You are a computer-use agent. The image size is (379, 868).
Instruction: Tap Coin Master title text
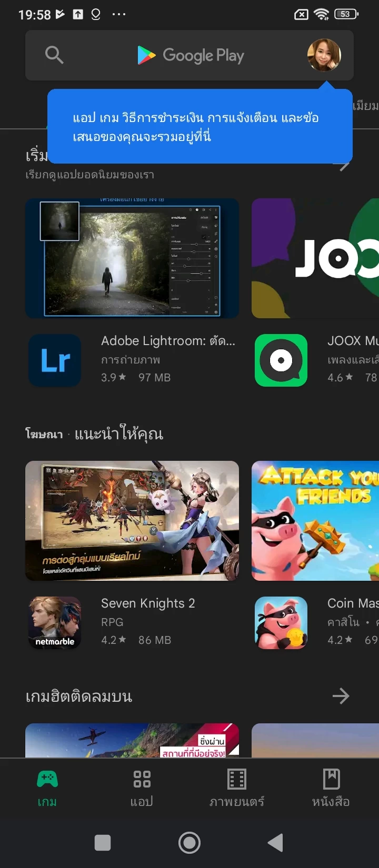pos(353,603)
